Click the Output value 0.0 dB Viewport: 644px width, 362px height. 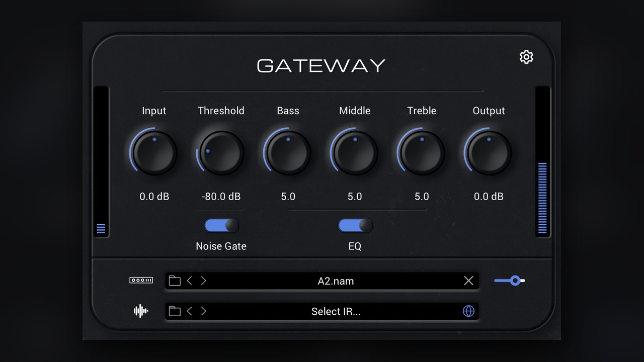click(x=489, y=197)
